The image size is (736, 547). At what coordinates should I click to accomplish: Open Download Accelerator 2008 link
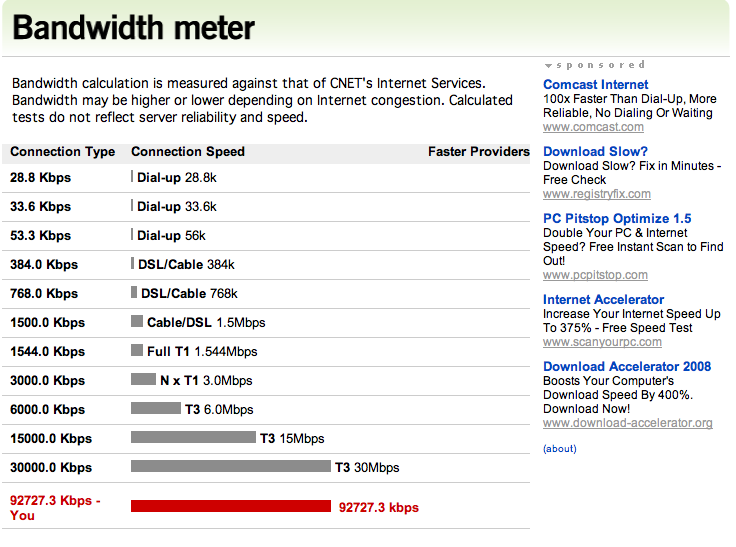point(627,366)
